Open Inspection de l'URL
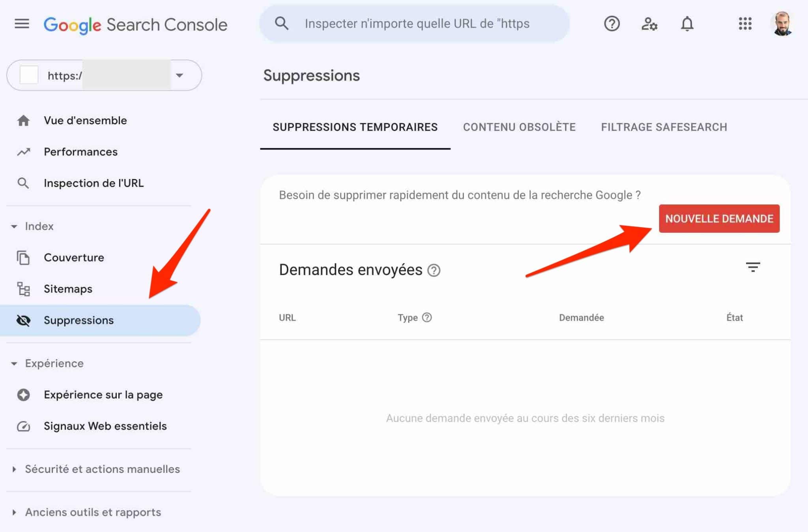The height and width of the screenshot is (532, 808). [94, 183]
